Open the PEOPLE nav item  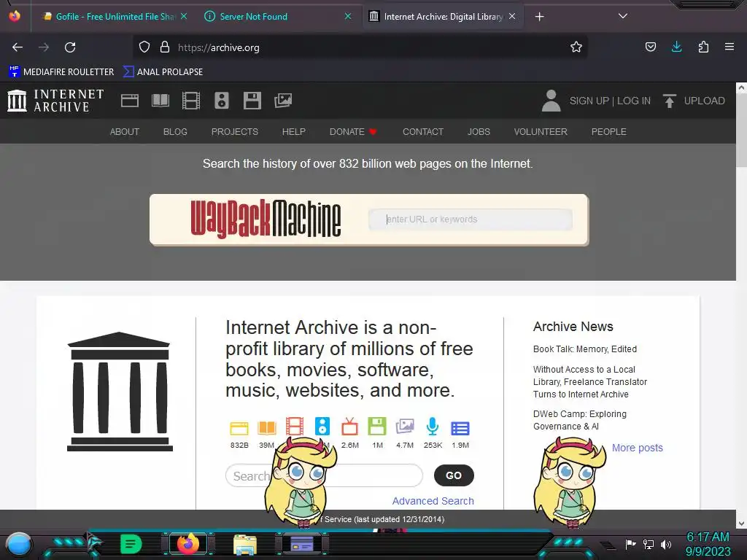(x=609, y=131)
